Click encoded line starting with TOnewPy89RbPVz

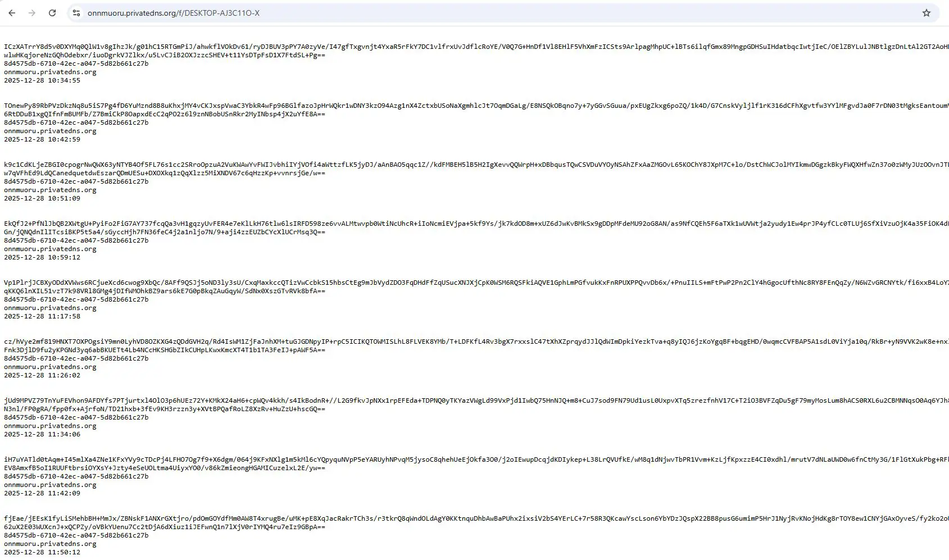[449, 106]
